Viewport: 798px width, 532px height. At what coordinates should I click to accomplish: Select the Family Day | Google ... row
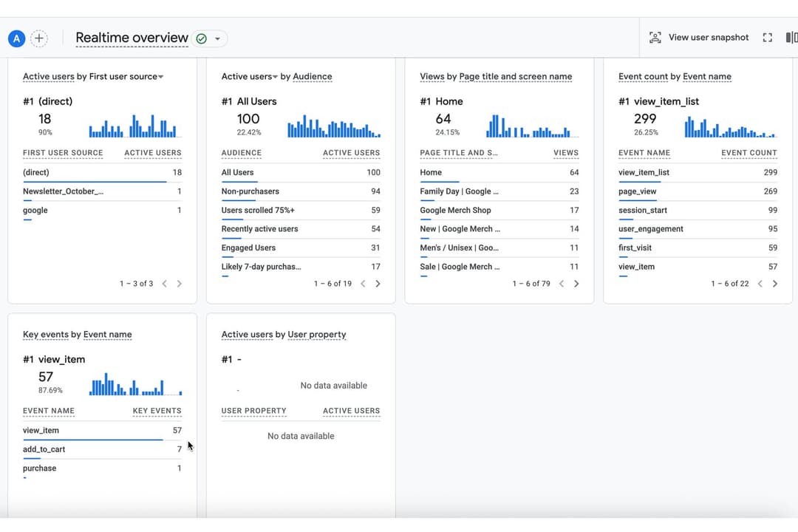click(499, 191)
